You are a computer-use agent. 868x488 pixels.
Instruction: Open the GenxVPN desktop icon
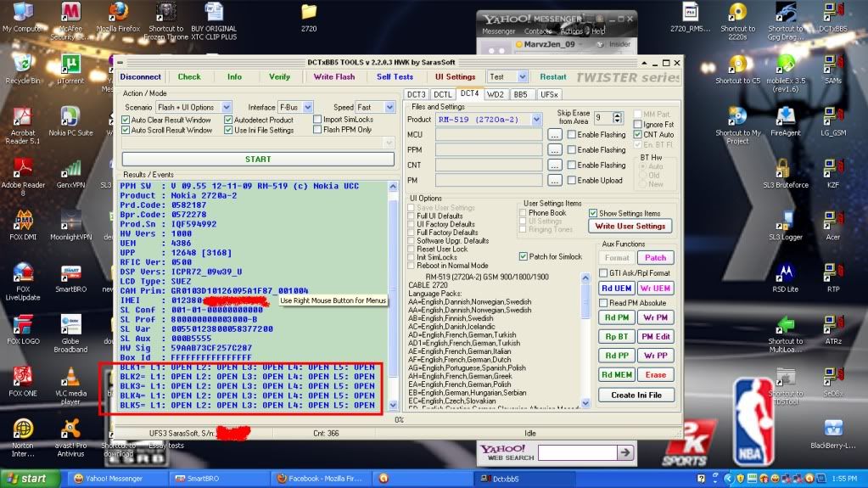(x=70, y=173)
